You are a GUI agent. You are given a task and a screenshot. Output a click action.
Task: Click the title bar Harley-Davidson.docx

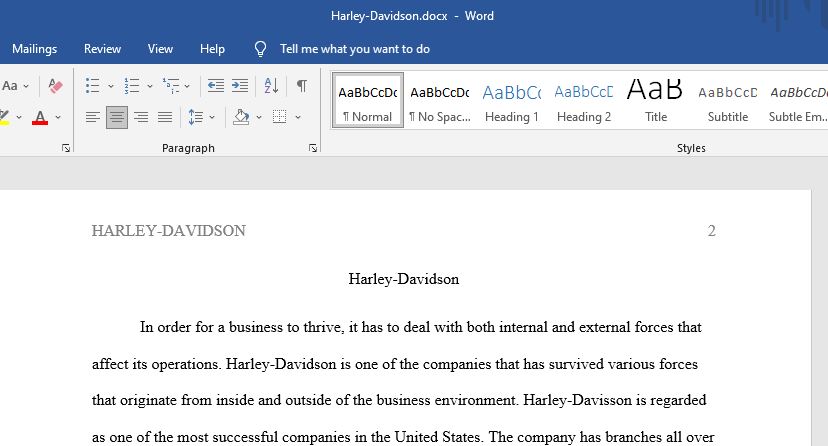[389, 16]
